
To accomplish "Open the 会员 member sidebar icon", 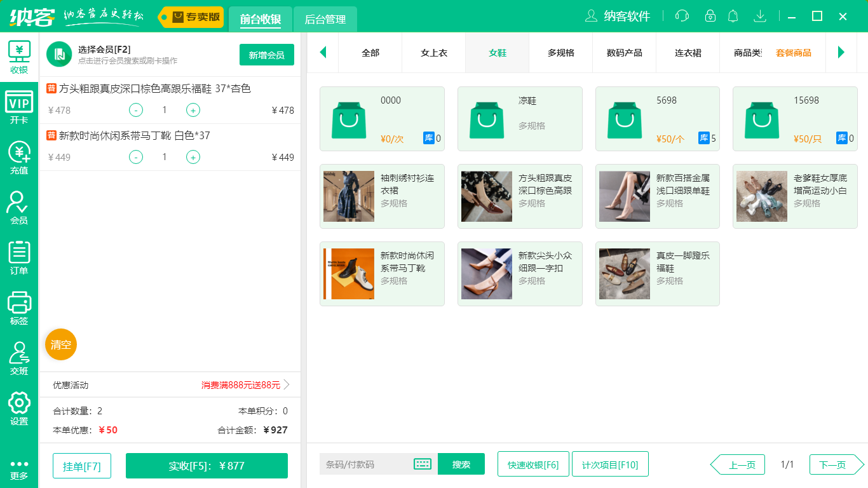I will 19,208.
